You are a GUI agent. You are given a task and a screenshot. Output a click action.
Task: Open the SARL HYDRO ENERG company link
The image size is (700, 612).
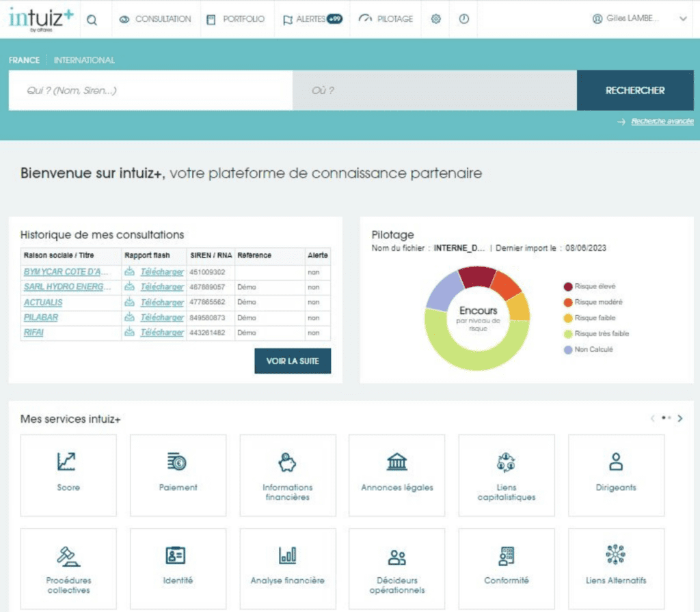click(x=67, y=287)
